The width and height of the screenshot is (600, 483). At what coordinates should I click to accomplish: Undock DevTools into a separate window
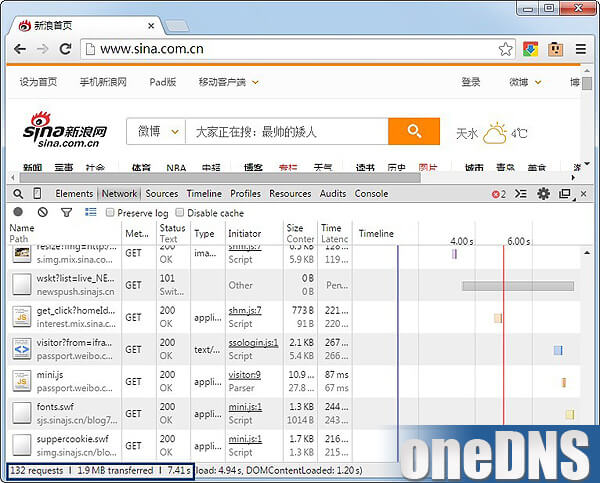pos(565,194)
